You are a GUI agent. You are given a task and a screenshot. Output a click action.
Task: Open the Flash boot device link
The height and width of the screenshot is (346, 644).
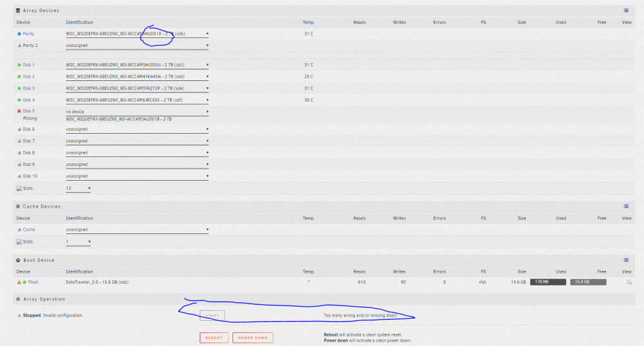tap(33, 282)
